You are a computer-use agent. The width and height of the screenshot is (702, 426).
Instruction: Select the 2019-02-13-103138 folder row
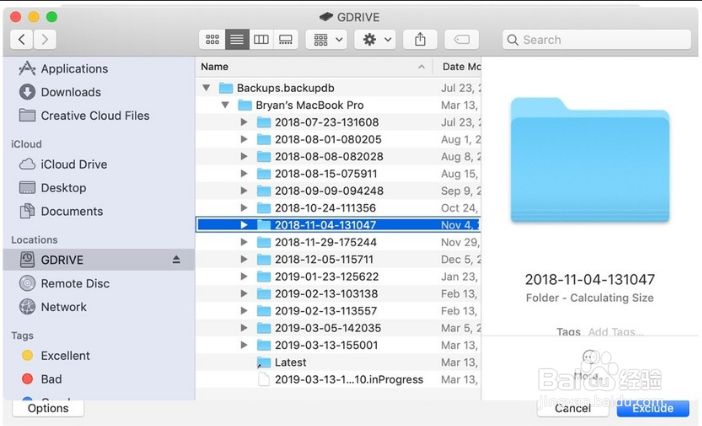338,294
